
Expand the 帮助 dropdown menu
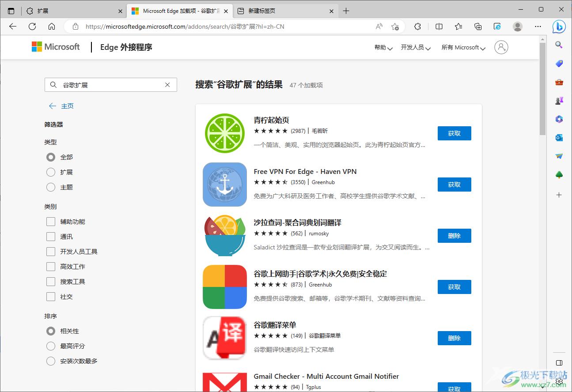click(383, 47)
